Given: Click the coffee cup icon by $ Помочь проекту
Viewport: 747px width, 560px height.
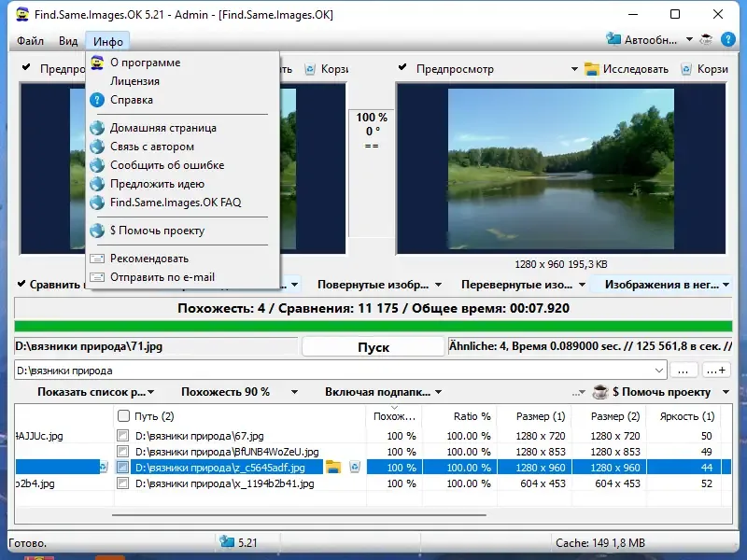Looking at the screenshot, I should pyautogui.click(x=600, y=392).
